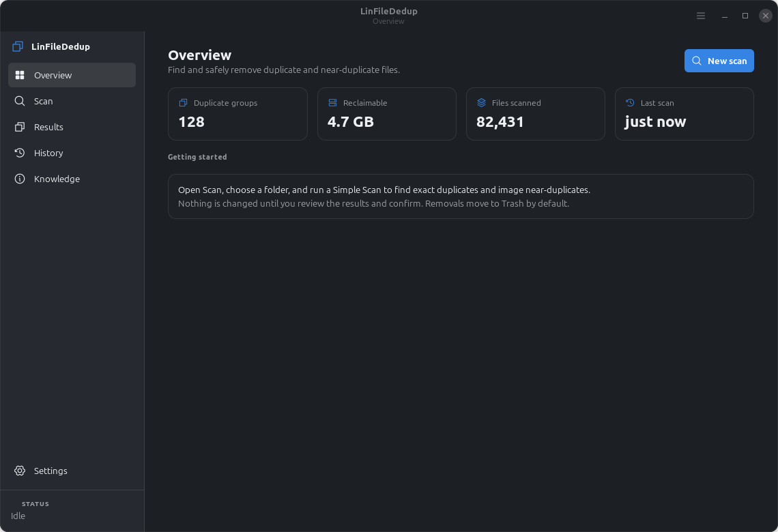
Task: Open the hamburger menu in title bar
Action: (x=701, y=16)
